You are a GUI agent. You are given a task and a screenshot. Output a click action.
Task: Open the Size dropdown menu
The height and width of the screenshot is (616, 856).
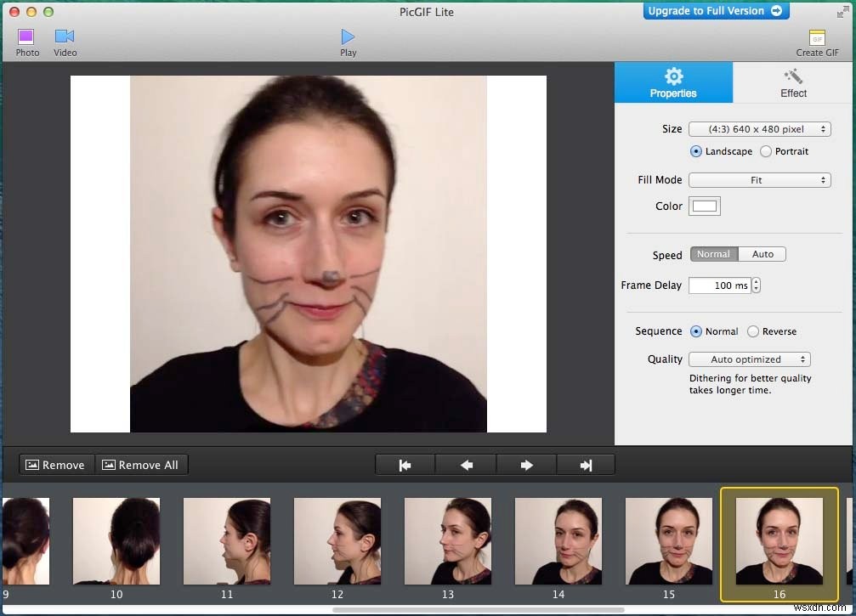(759, 128)
